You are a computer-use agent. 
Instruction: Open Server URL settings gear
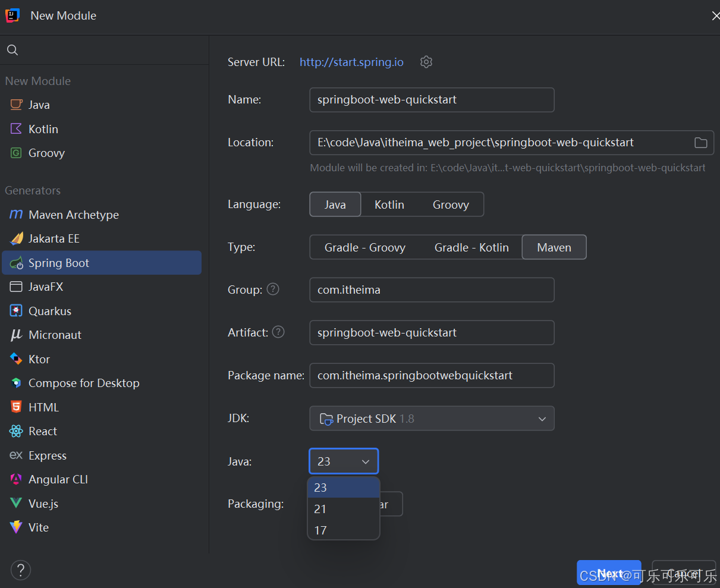(426, 61)
